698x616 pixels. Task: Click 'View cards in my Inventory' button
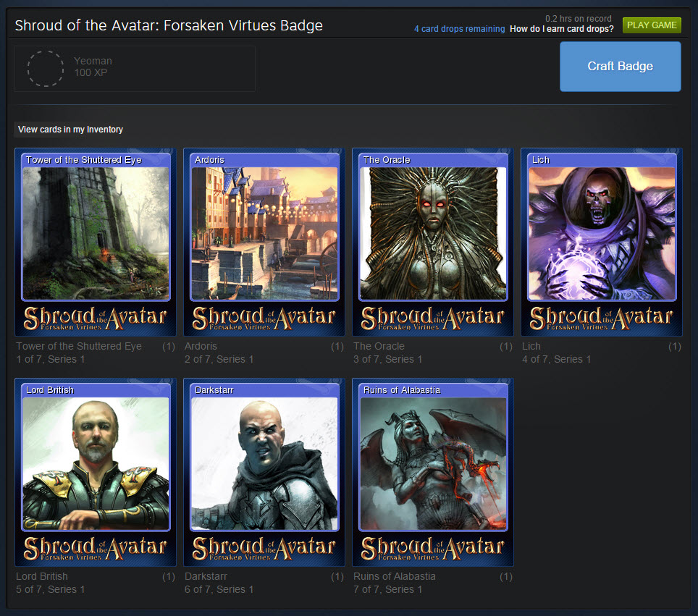[70, 130]
